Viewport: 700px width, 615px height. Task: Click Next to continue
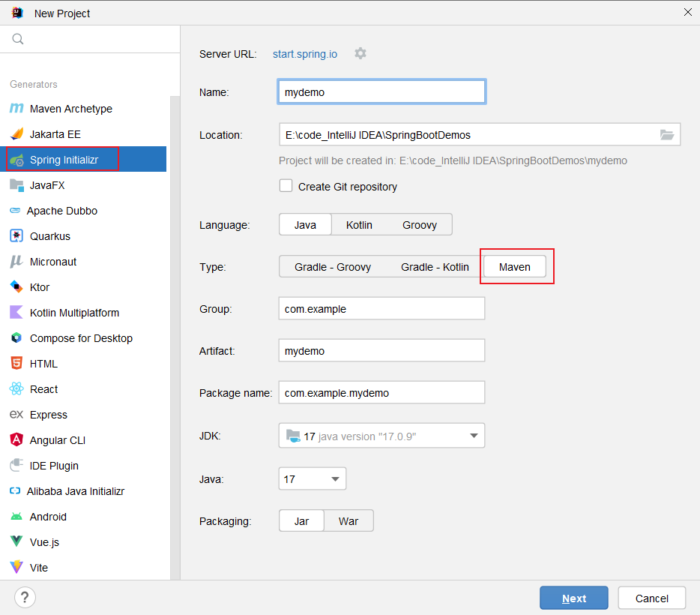(573, 598)
